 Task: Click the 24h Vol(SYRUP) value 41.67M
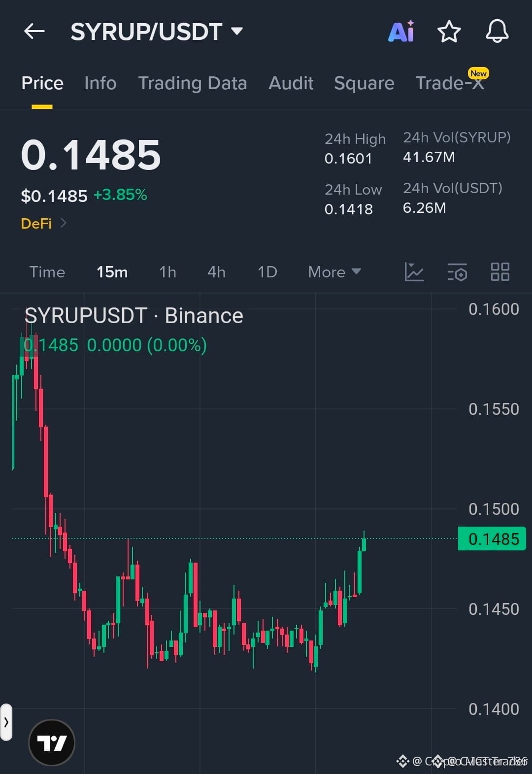(x=429, y=157)
